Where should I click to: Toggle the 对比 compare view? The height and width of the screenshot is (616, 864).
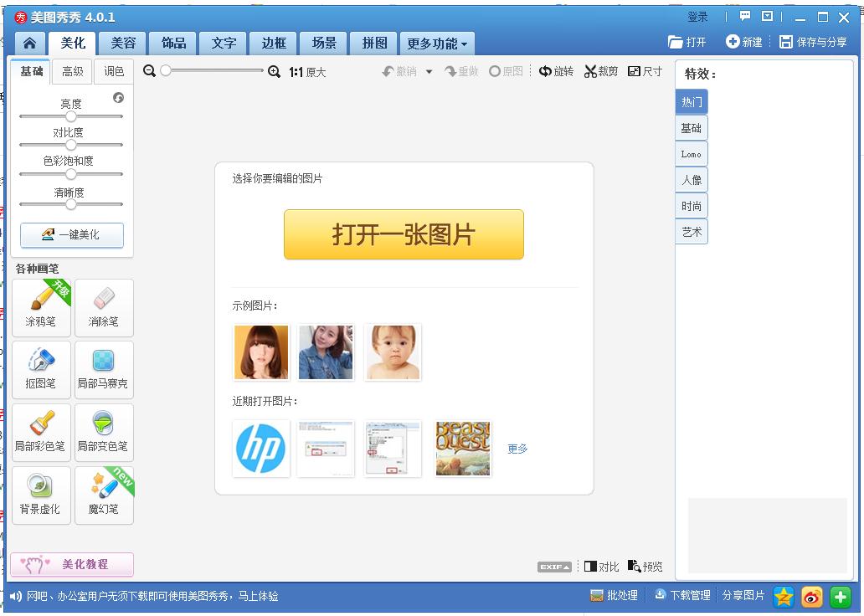601,567
